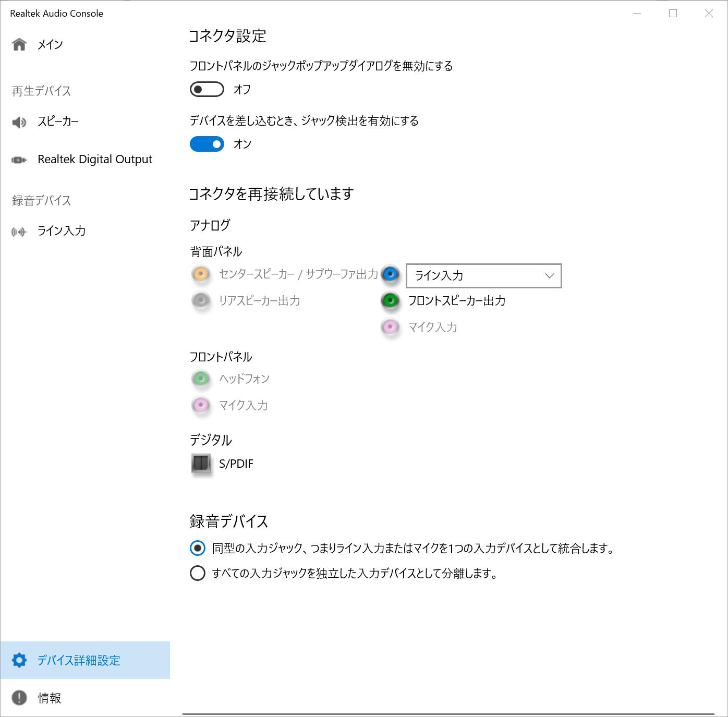Click the マイク入力 label under フロントパネル
The image size is (728, 717).
(x=244, y=405)
